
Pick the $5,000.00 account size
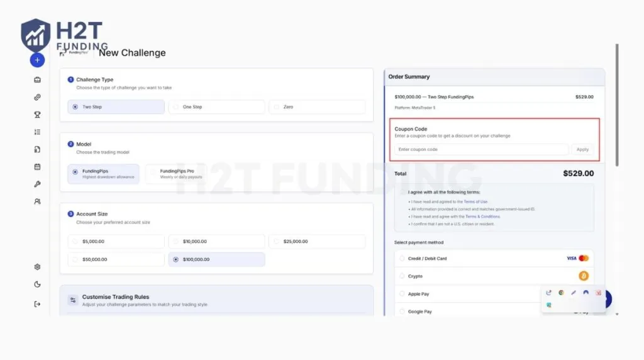pyautogui.click(x=116, y=241)
